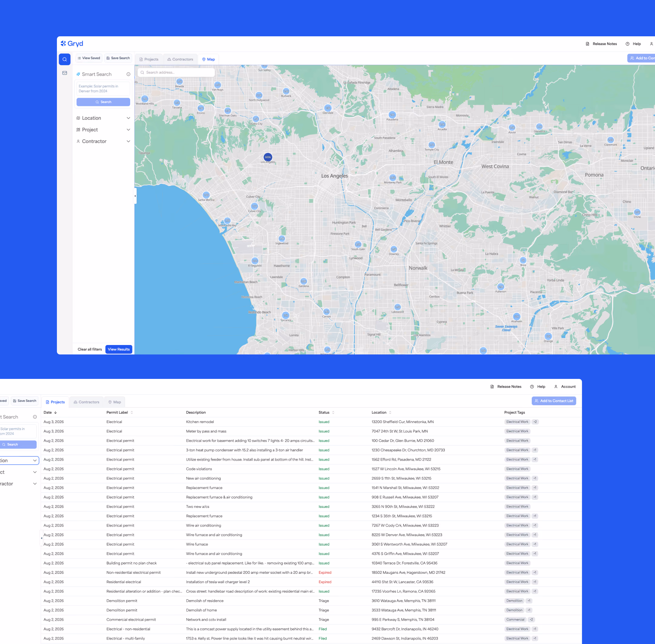Click the Anaheim map cluster marker

point(517,316)
